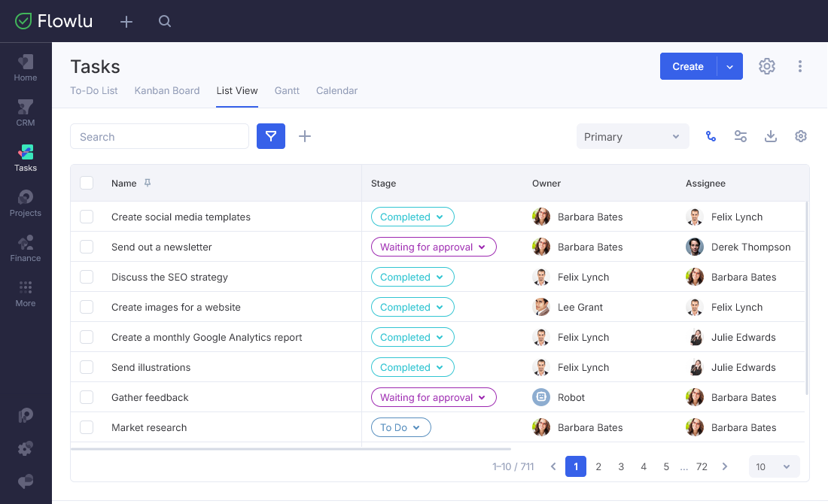Open the CRM module in sidebar

pos(26,114)
